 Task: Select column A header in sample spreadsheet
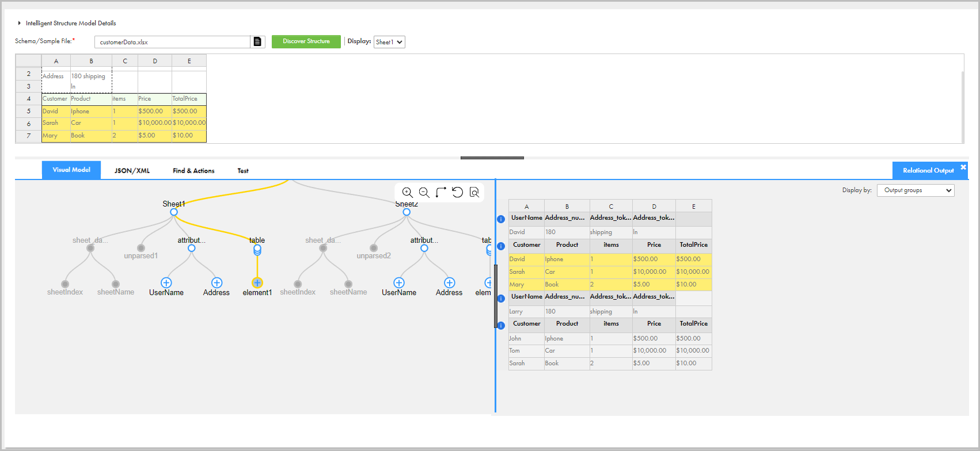(56, 61)
